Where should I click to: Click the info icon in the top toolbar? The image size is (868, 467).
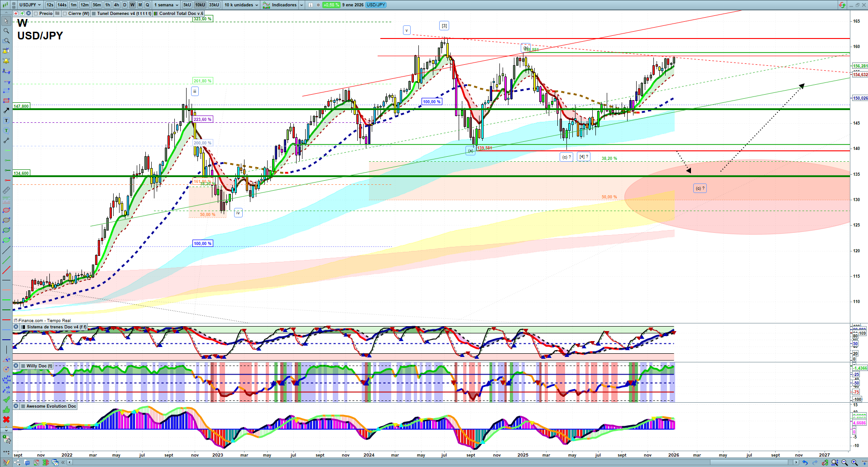point(311,5)
